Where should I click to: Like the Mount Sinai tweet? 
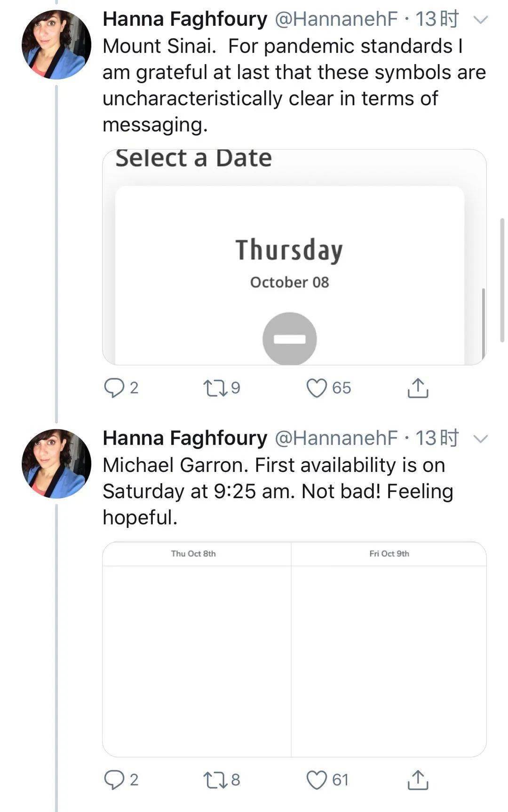(x=317, y=388)
